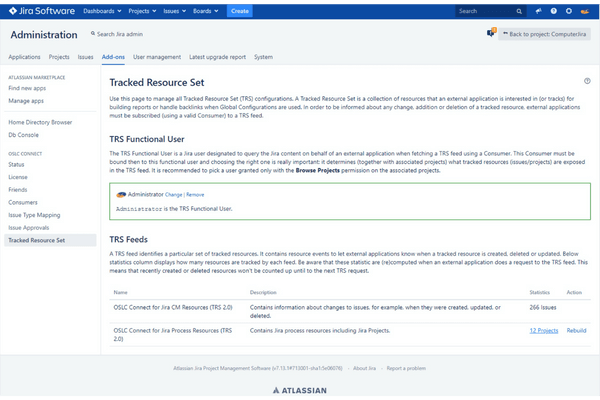This screenshot has width=600, height=400.
Task: Open the System tab
Action: 263,57
